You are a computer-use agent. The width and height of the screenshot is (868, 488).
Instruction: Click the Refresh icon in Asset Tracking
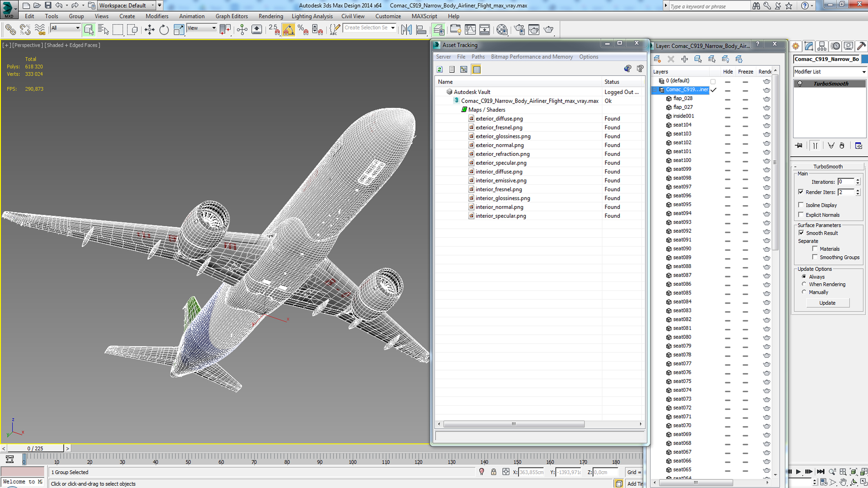440,70
